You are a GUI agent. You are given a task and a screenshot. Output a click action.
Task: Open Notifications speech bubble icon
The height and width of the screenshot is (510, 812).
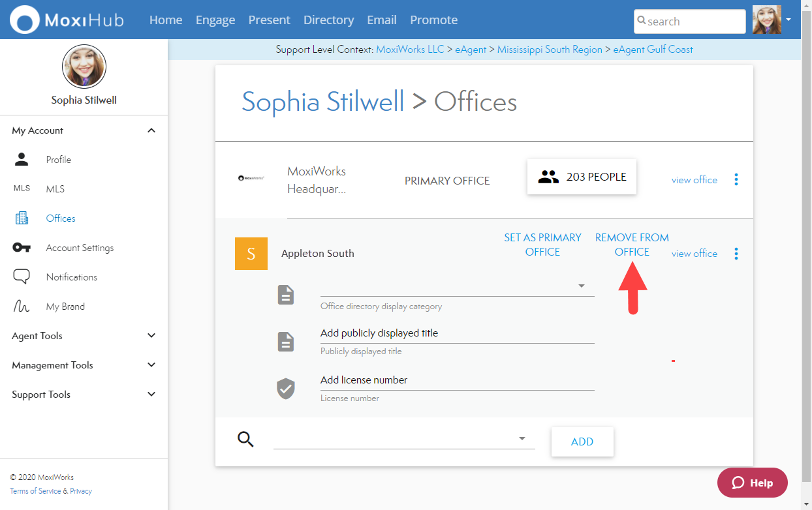22,277
